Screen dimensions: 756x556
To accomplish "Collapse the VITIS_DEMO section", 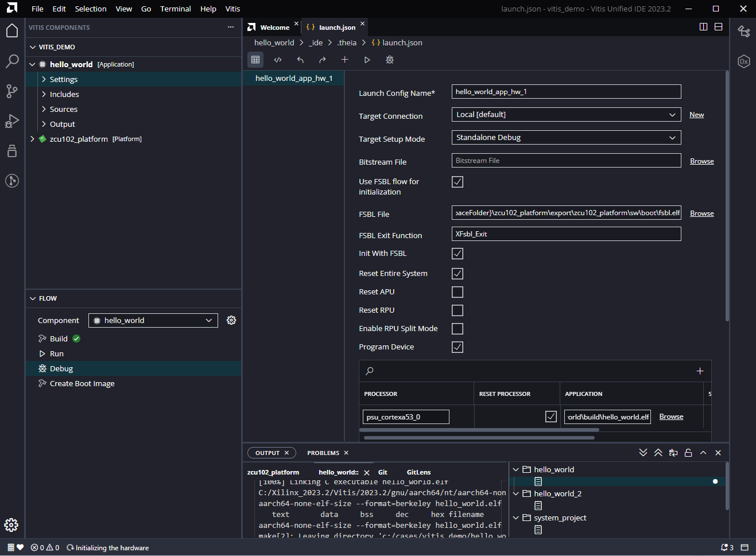I will click(x=33, y=47).
